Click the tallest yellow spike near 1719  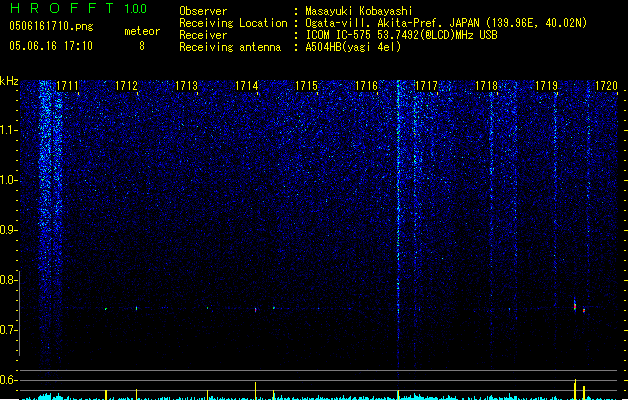pyautogui.click(x=575, y=389)
